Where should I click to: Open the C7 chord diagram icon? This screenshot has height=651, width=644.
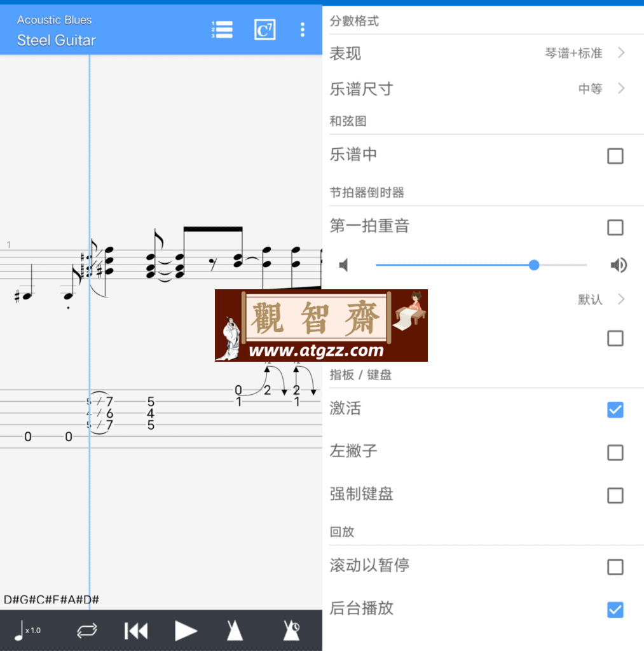coord(265,30)
